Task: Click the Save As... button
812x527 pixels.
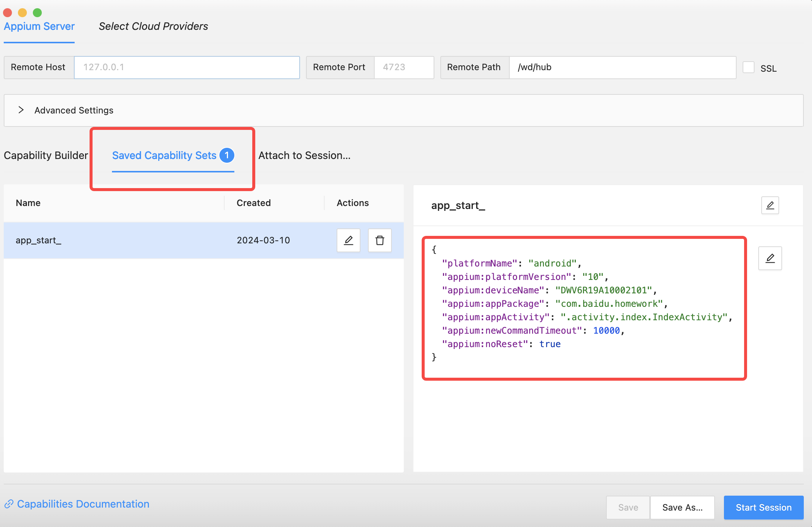Action: tap(682, 508)
